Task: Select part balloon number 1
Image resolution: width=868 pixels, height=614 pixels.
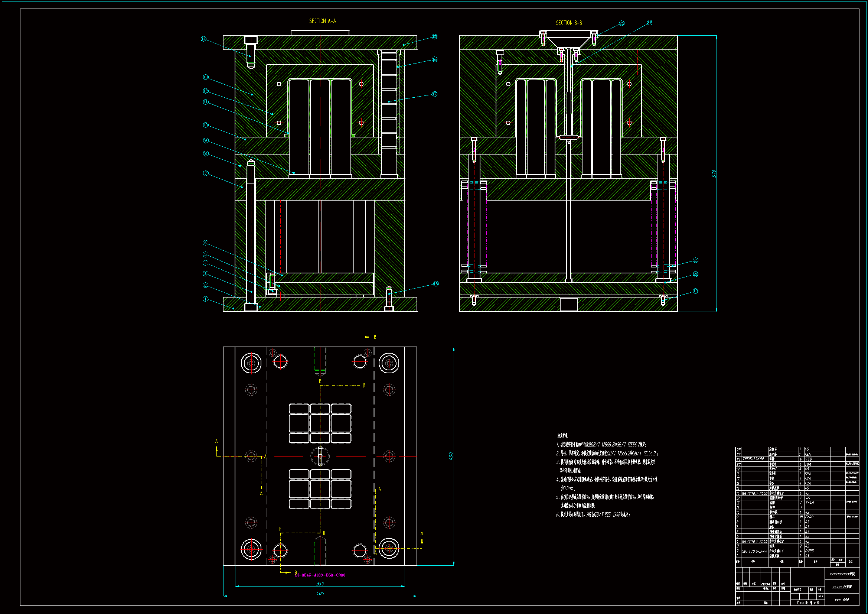Action: (205, 299)
